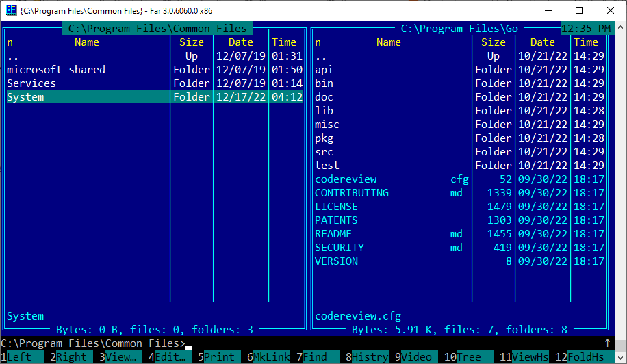The height and width of the screenshot is (364, 627).
Task: Click the README file size 1455
Action: coord(500,234)
